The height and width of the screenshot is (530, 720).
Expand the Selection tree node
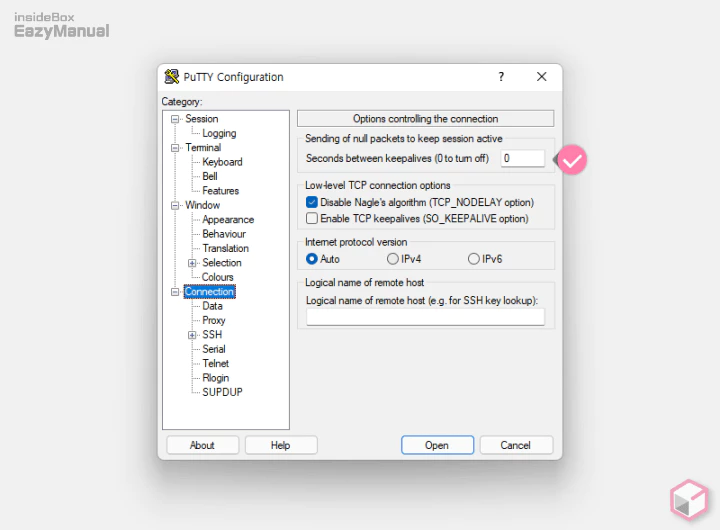click(192, 263)
